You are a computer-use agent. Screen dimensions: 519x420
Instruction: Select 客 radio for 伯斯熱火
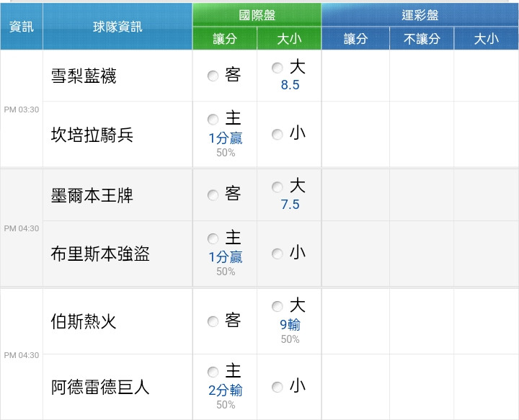213,321
